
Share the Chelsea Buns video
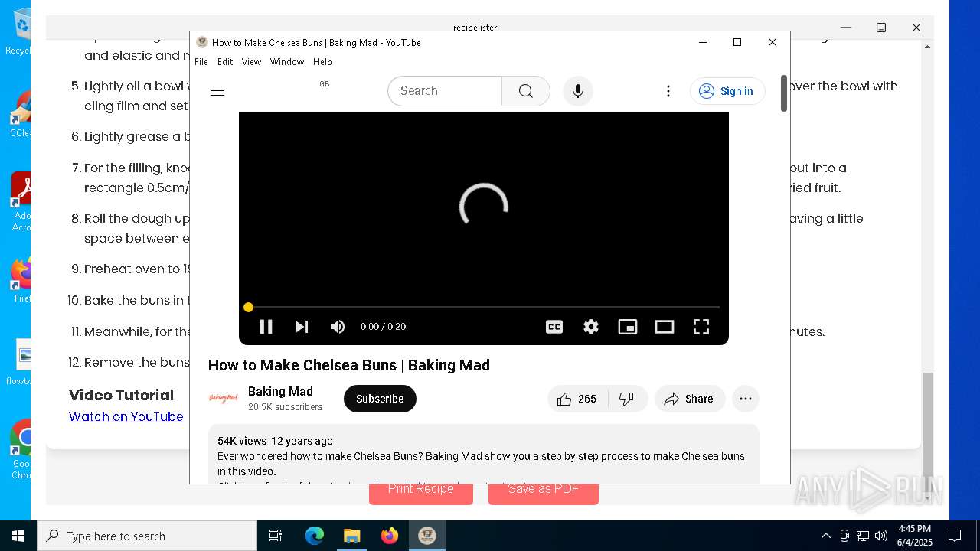click(689, 399)
